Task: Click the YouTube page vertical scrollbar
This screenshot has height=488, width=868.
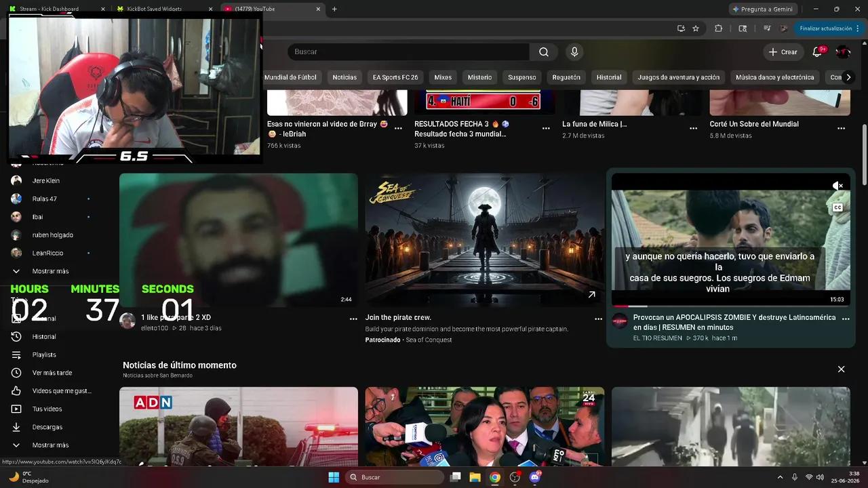Action: (864, 156)
